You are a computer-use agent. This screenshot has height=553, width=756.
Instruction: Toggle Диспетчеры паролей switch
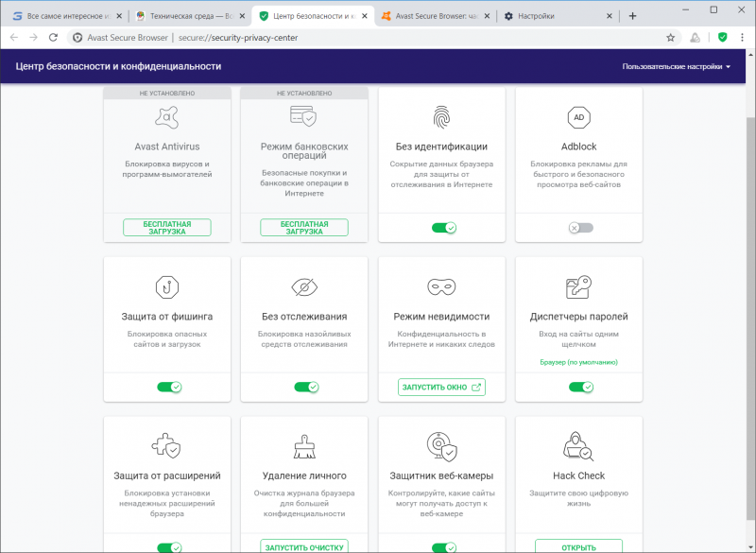[581, 387]
